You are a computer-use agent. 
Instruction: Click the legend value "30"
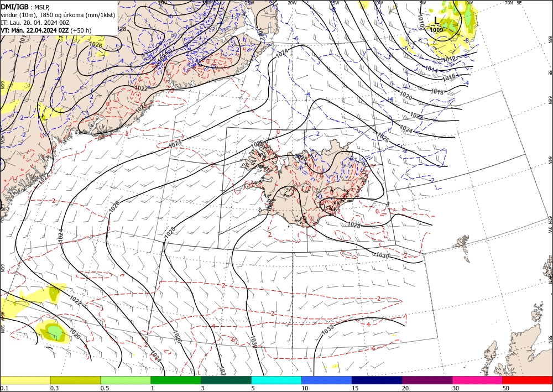pyautogui.click(x=456, y=388)
